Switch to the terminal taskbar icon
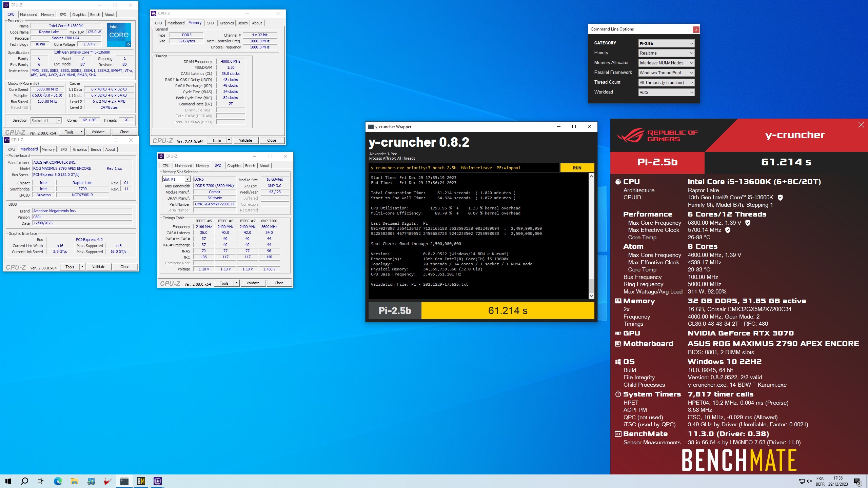The width and height of the screenshot is (868, 488). [x=124, y=481]
